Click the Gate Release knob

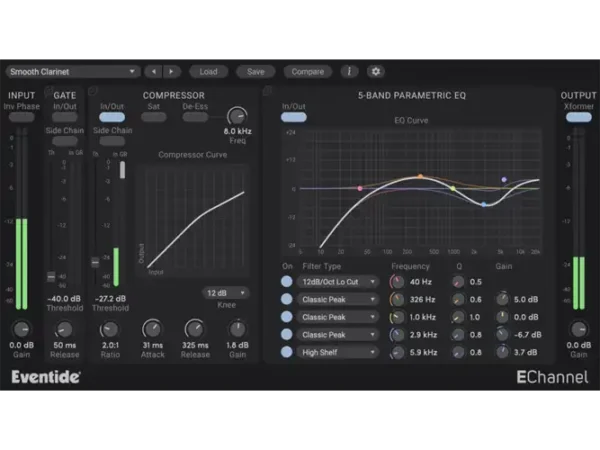pyautogui.click(x=64, y=329)
